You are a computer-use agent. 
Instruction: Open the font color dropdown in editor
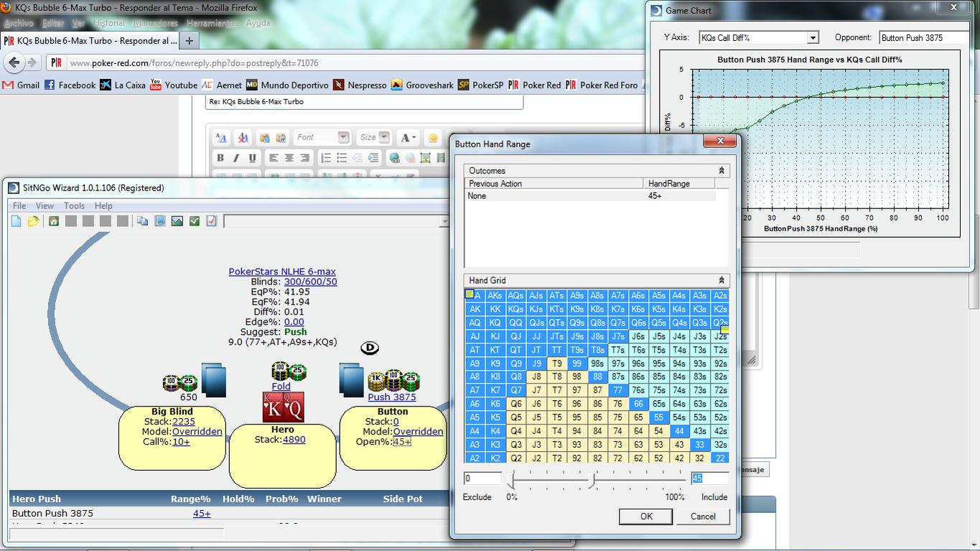[409, 137]
